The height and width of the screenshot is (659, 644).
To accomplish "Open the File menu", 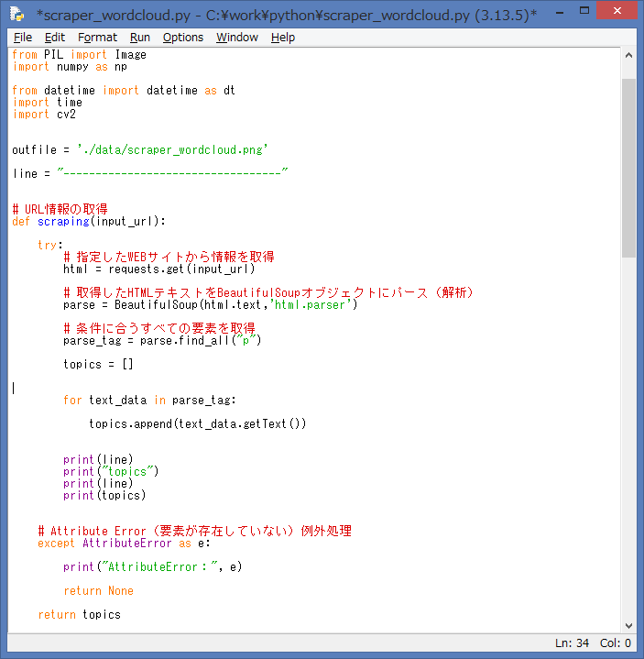I will click(x=23, y=38).
